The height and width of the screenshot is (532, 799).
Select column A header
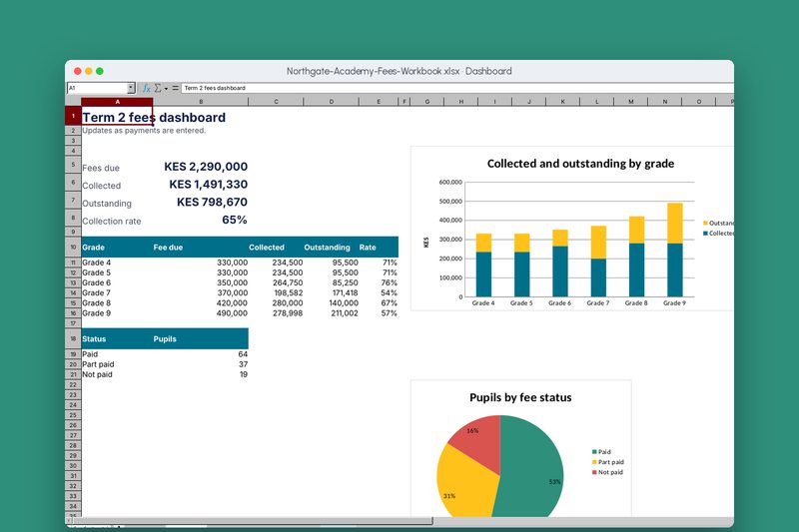click(117, 102)
